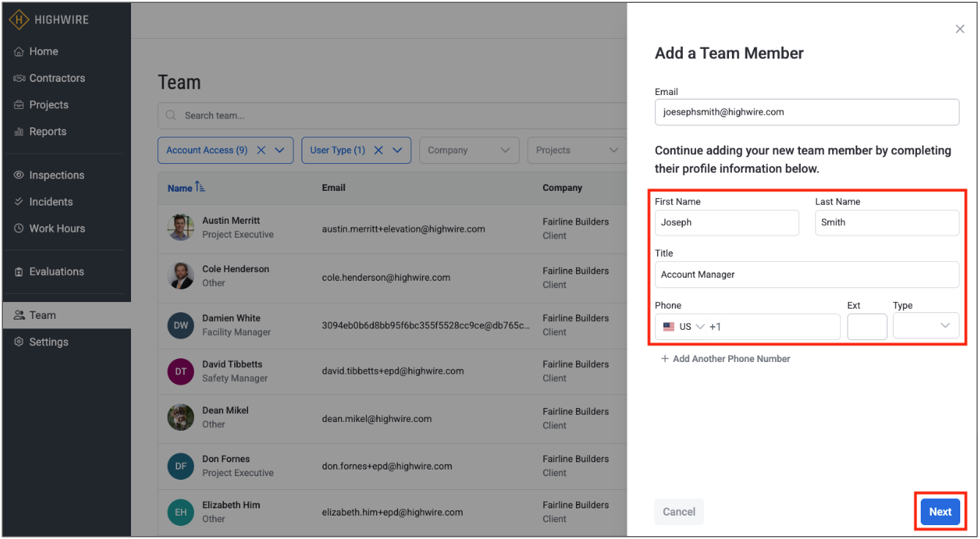Select the US flag country code selector

[682, 327]
